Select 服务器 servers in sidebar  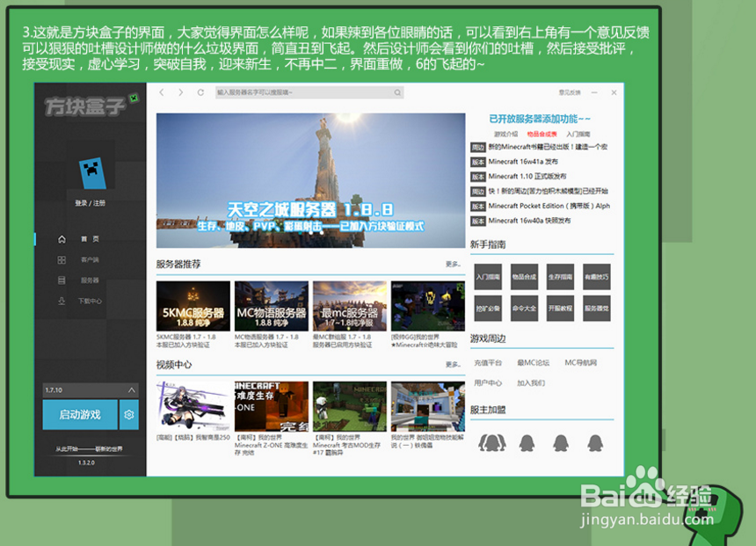click(91, 280)
